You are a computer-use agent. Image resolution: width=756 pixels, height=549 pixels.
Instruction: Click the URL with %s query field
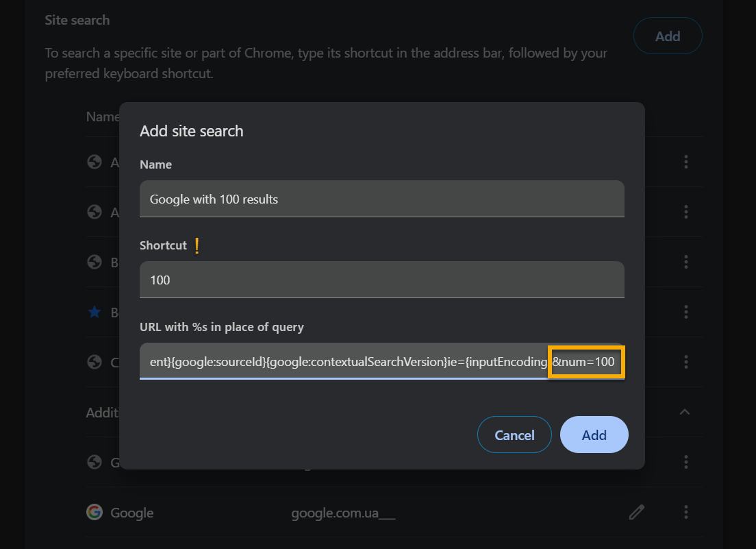pos(342,361)
